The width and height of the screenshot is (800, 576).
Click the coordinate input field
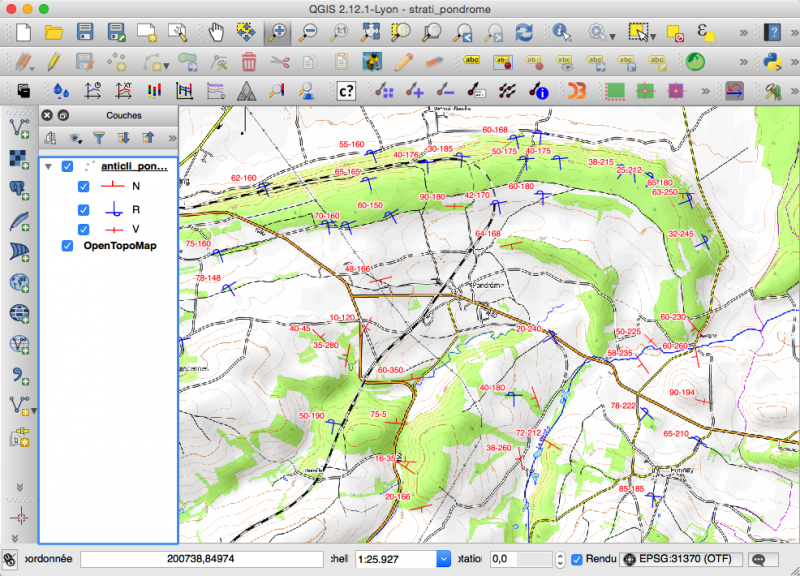[x=200, y=559]
